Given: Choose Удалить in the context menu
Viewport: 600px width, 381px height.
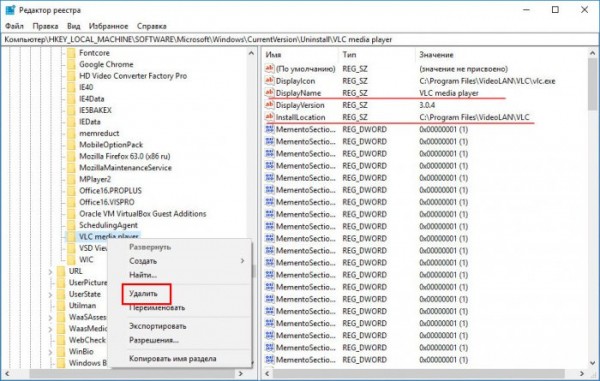Looking at the screenshot, I should pyautogui.click(x=143, y=294).
